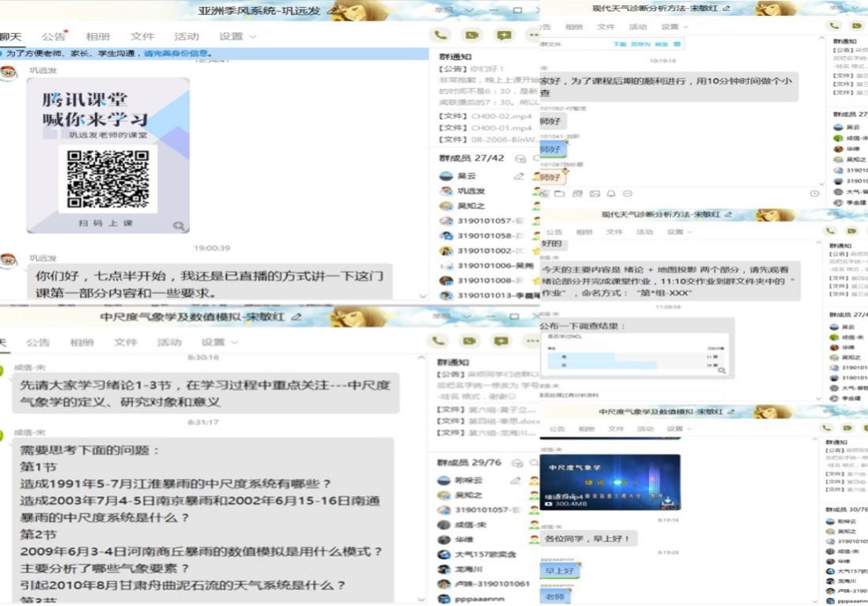This screenshot has height=606, width=868.
Task: Download the 绪论 mp4 video via its arrow icon
Action: 668,502
